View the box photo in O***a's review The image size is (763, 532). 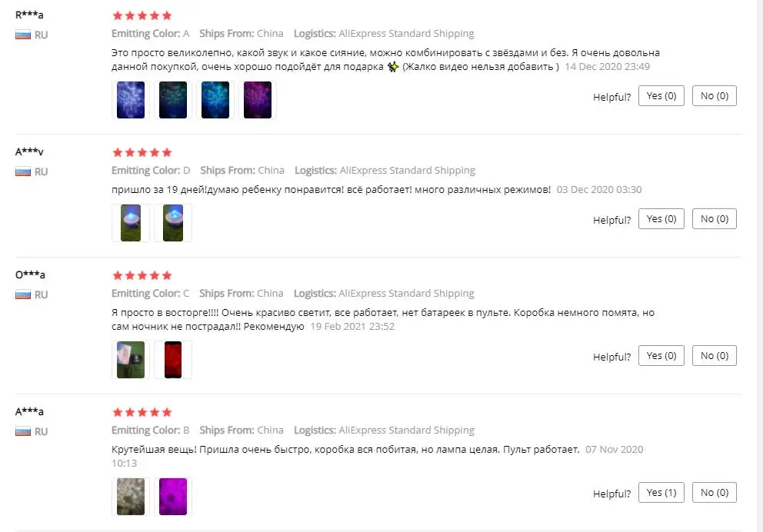pyautogui.click(x=131, y=359)
